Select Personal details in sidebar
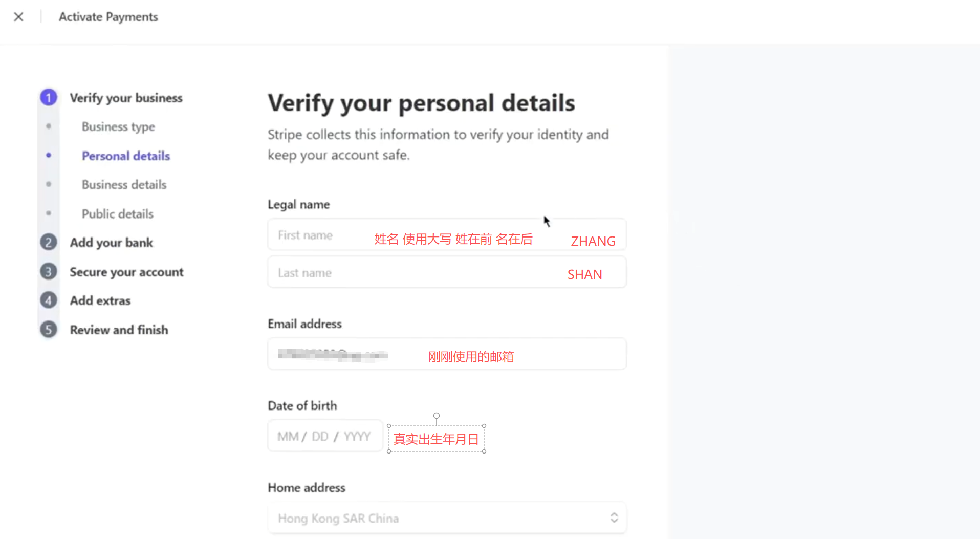Screen dimensions: 980x539 126,156
